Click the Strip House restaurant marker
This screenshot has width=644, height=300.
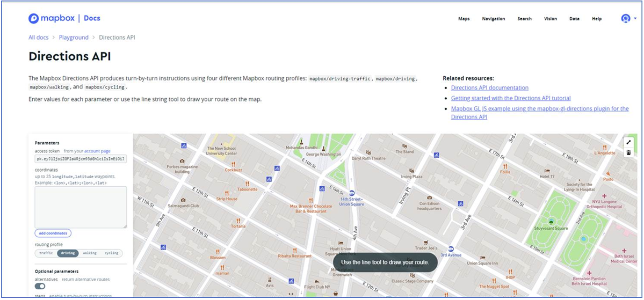(226, 193)
